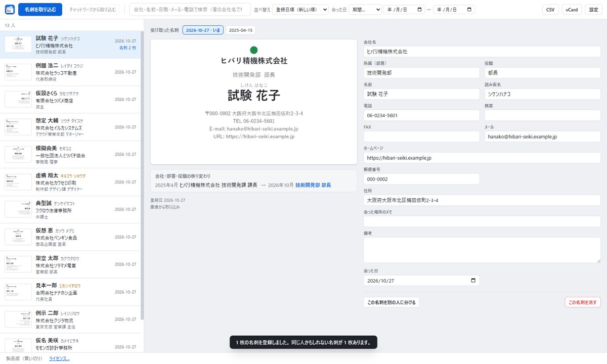This screenshot has width=607, height=364.
Task: Click the 役職 input field
Action: coord(543,73)
